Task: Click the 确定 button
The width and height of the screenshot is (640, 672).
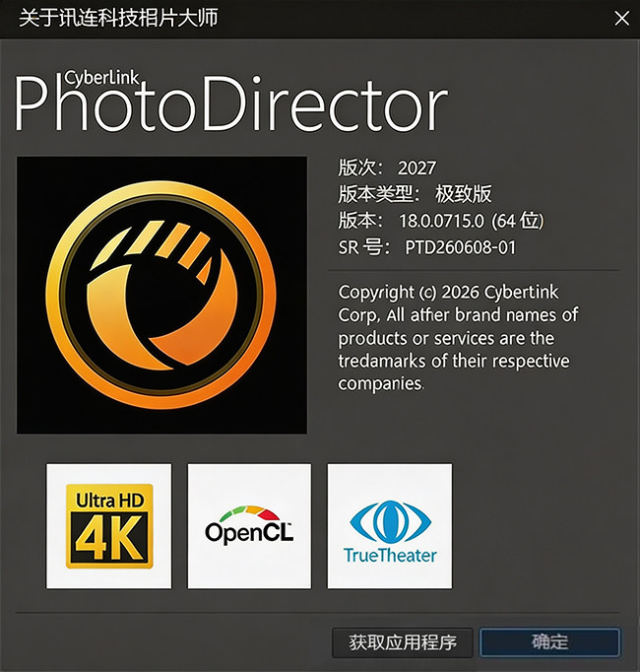Action: 549,642
